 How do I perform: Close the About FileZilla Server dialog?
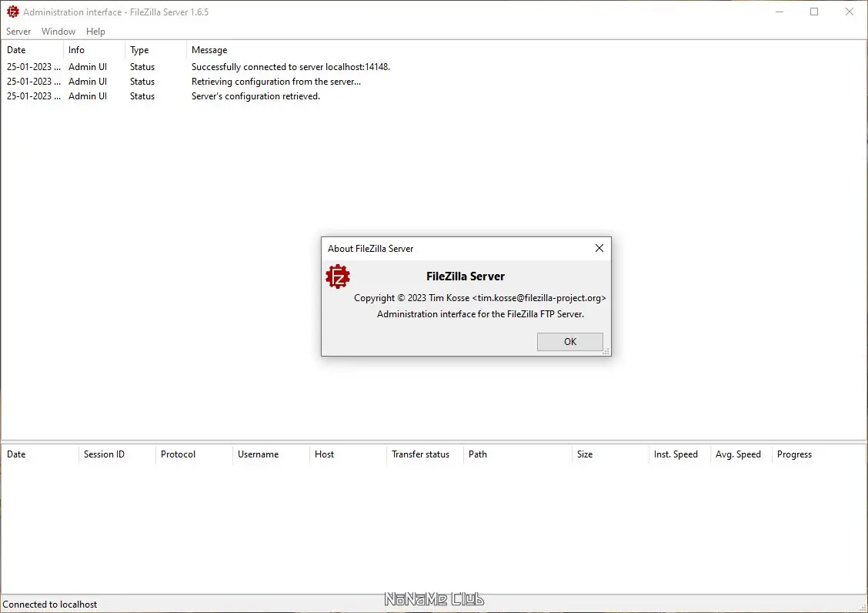599,248
